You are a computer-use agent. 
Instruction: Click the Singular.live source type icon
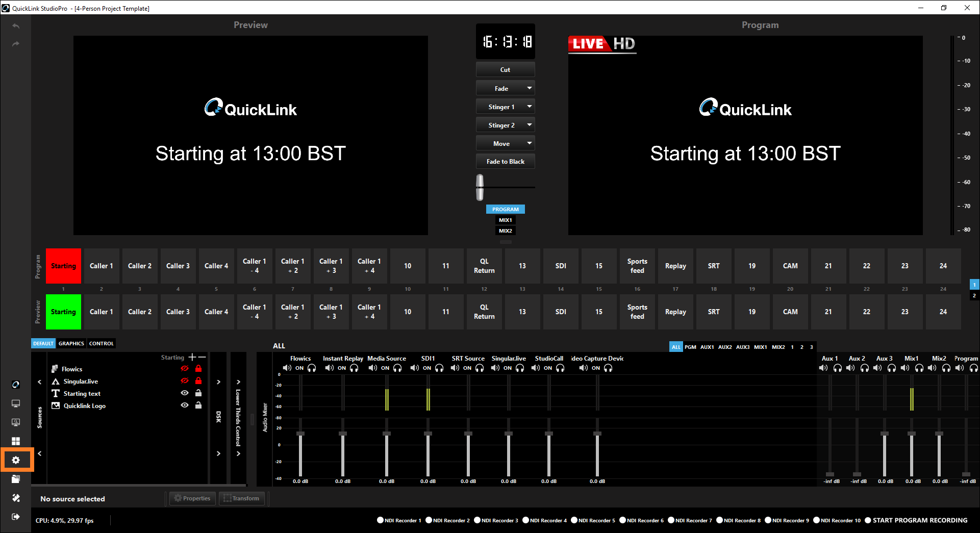(56, 381)
